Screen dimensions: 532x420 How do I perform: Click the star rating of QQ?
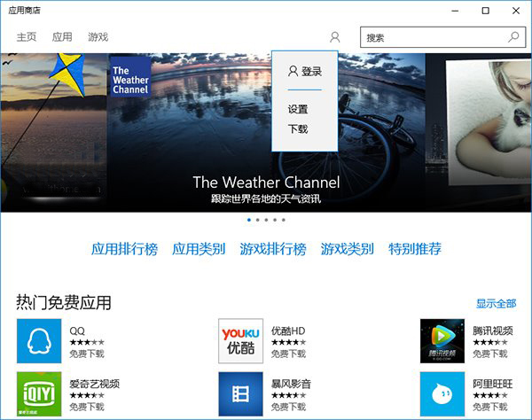coord(87,342)
